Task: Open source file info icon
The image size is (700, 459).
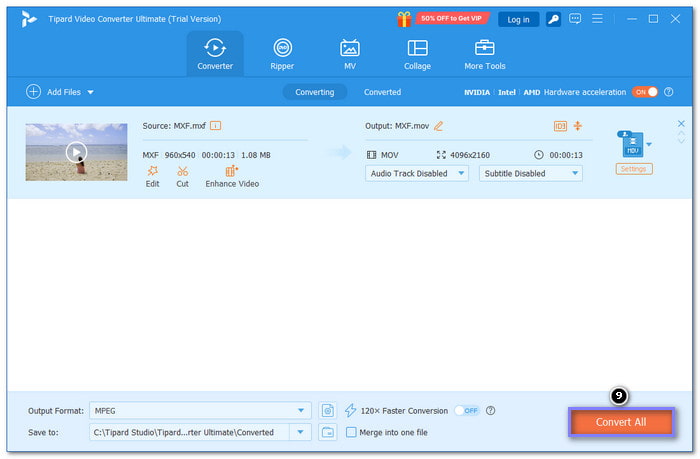Action: click(216, 125)
